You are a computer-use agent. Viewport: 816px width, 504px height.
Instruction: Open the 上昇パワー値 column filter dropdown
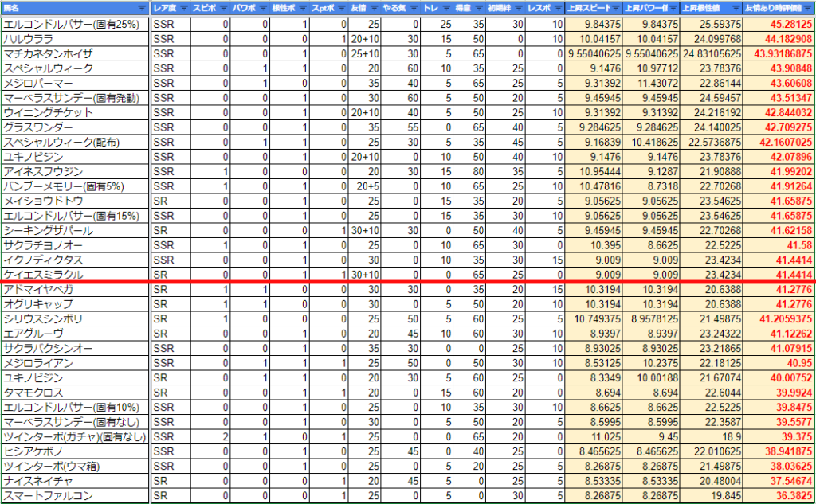pos(673,8)
